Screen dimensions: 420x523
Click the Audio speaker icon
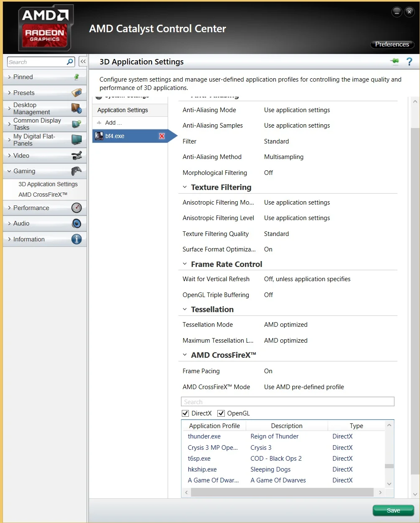[76, 223]
